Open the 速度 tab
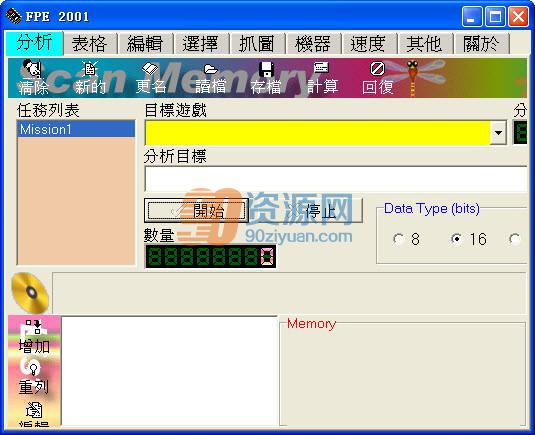Image resolution: width=535 pixels, height=435 pixels. pos(368,44)
